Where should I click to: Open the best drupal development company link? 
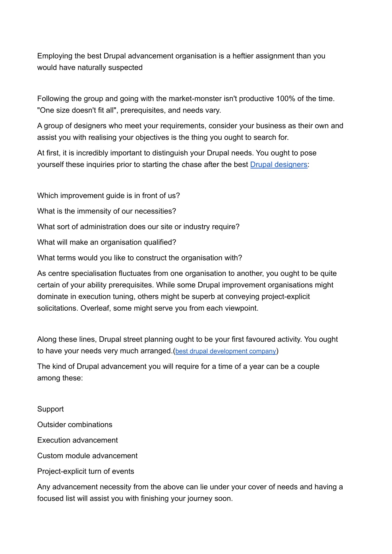(x=225, y=351)
